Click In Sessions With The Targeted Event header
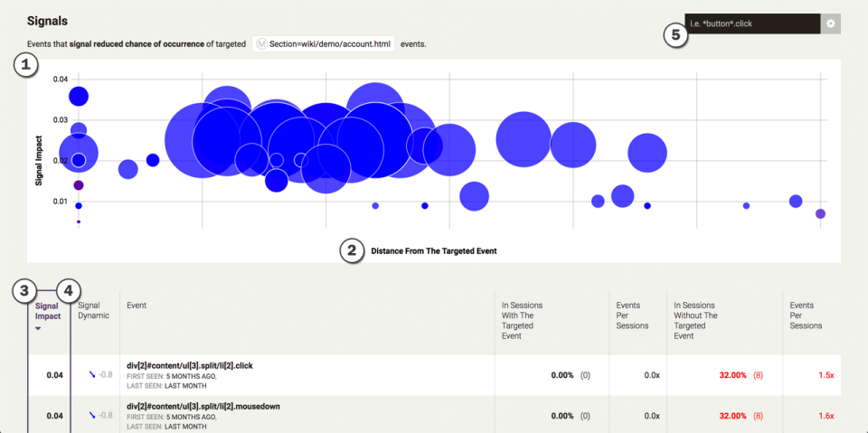This screenshot has height=433, width=868. pos(522,321)
